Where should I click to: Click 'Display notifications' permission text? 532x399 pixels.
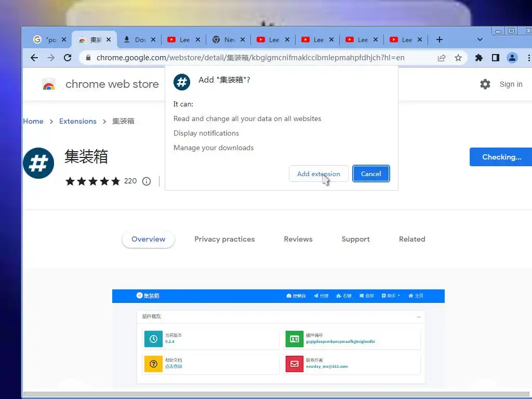[206, 134]
